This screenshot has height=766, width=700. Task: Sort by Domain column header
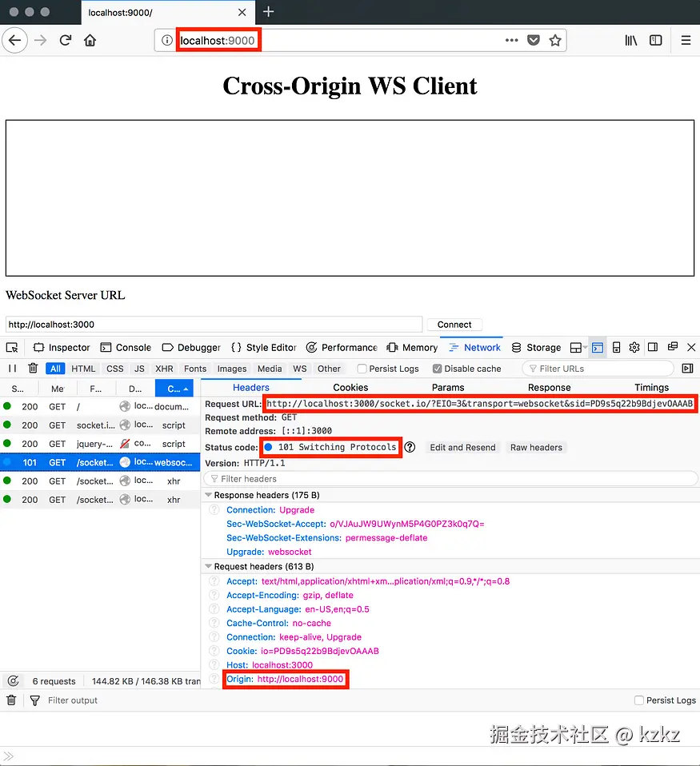[x=135, y=389]
